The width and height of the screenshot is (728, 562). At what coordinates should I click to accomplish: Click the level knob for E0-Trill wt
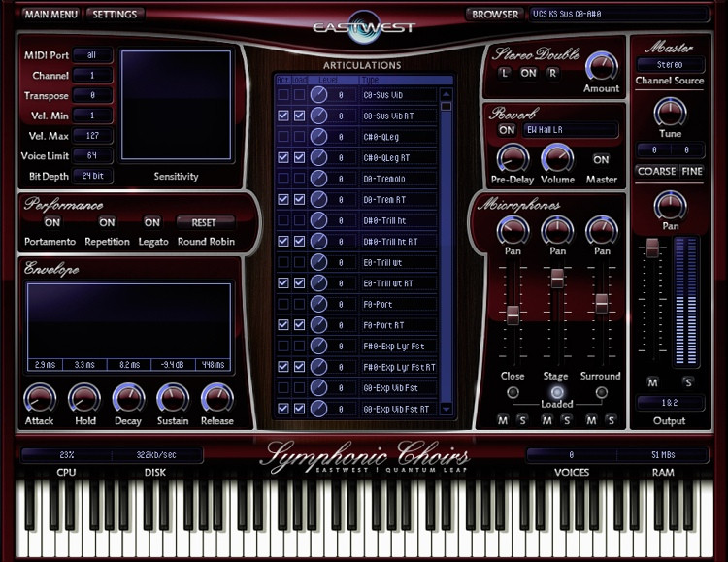point(318,262)
